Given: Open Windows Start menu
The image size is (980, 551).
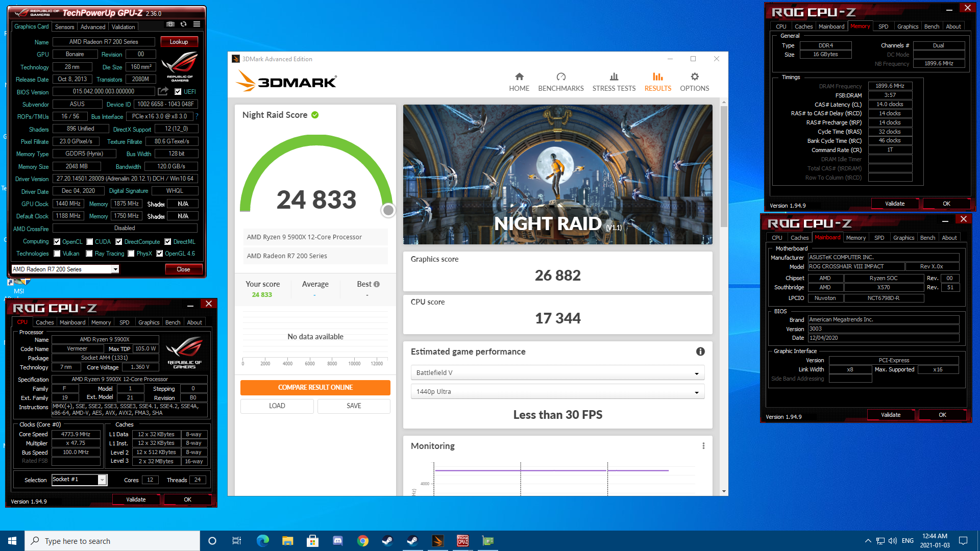Looking at the screenshot, I should tap(12, 541).
